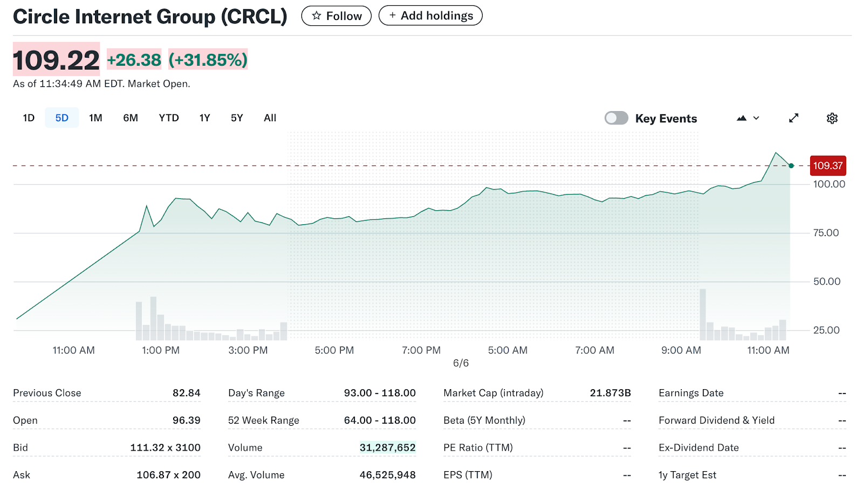Show the YTD chart range
Screen dimensions: 863x504
[x=169, y=118]
